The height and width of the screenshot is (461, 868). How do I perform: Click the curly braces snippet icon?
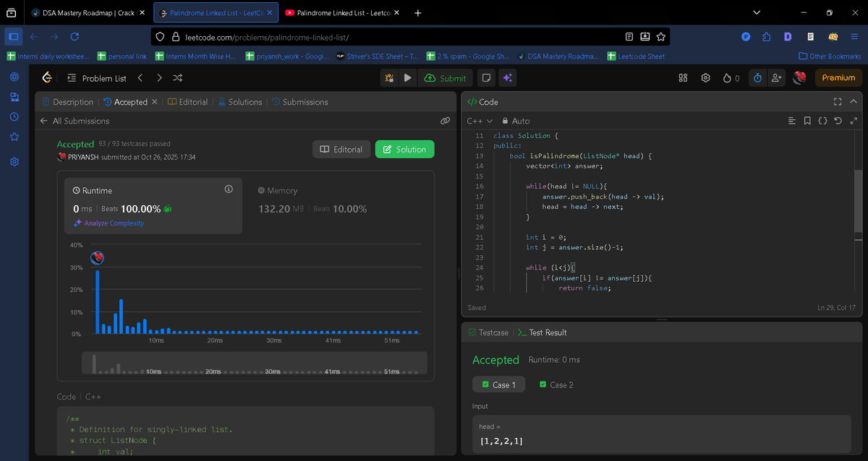[822, 121]
